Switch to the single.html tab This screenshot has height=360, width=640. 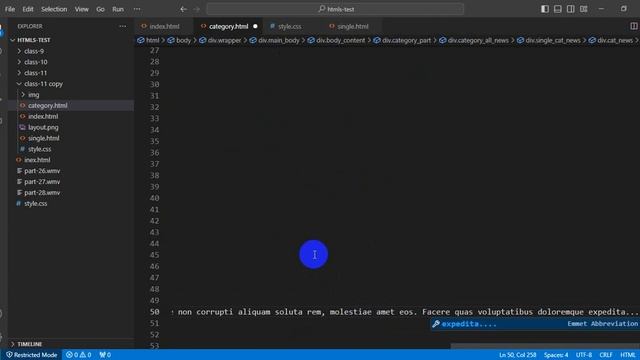(x=353, y=26)
